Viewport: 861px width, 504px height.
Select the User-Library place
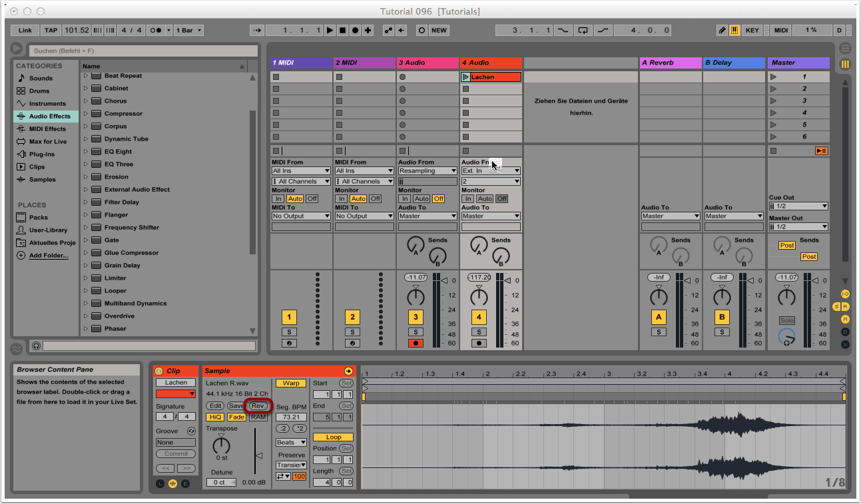(x=48, y=230)
